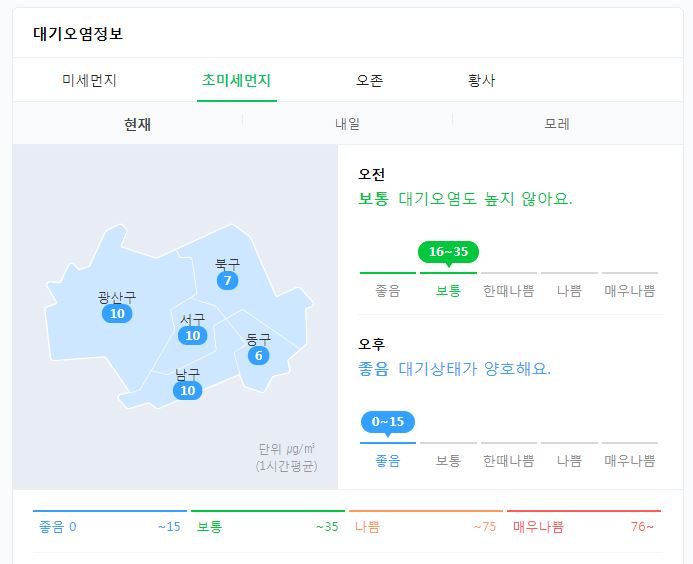Click the 남구 value badge 10
693x564 pixels.
pos(188,390)
